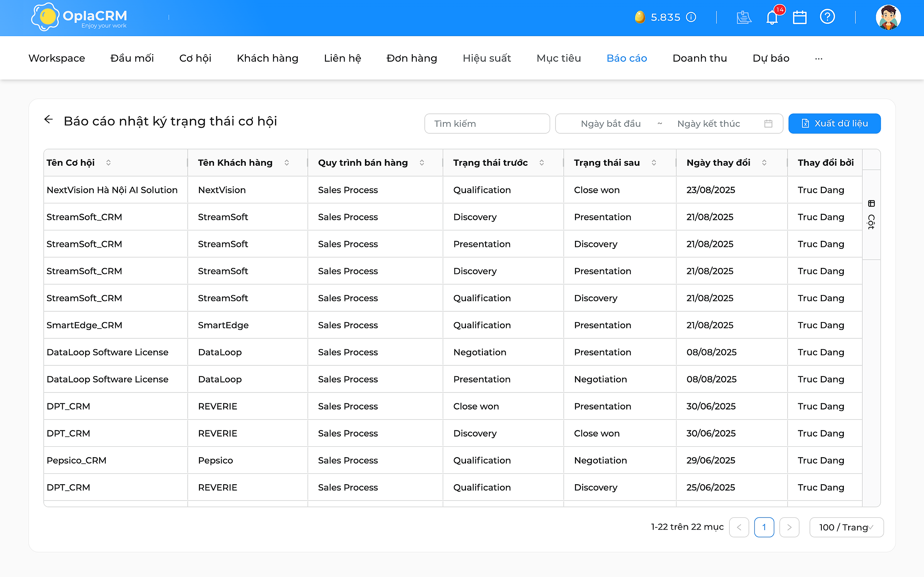Click the SmartEdge customer name cell

248,325
